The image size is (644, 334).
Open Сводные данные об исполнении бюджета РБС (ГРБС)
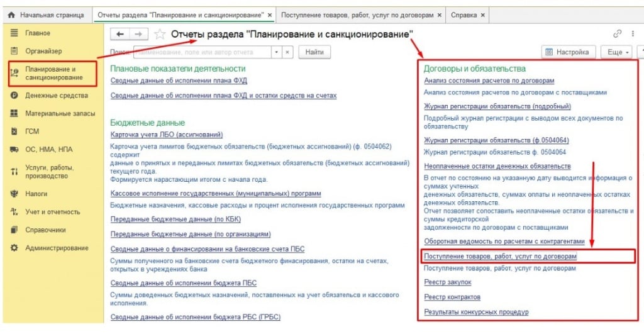(196, 317)
